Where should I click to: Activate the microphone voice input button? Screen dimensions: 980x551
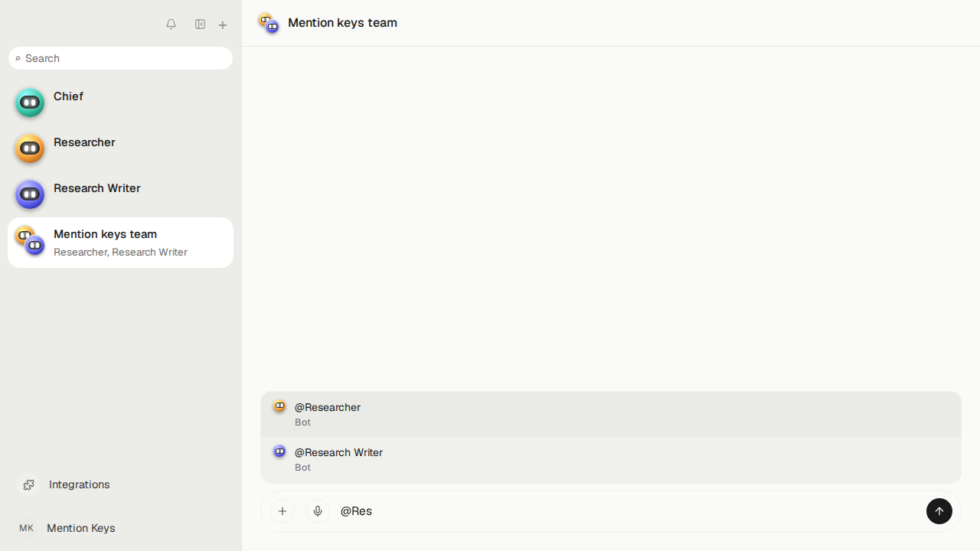pyautogui.click(x=318, y=511)
